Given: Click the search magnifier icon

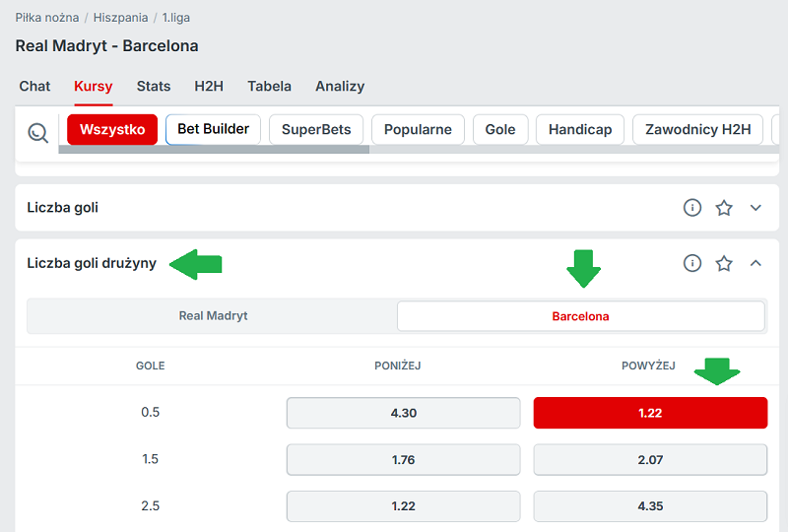Looking at the screenshot, I should click(37, 132).
